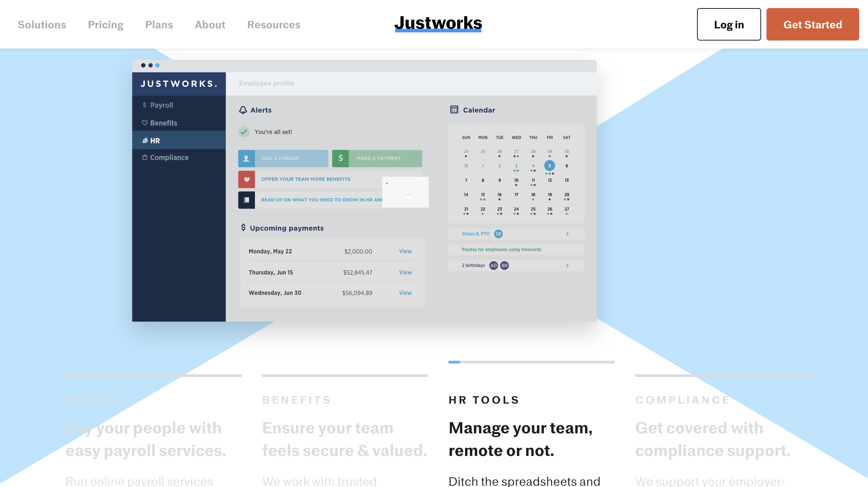Click the Benefits sidebar icon
Screen dimensions: 868x487
[x=145, y=123]
